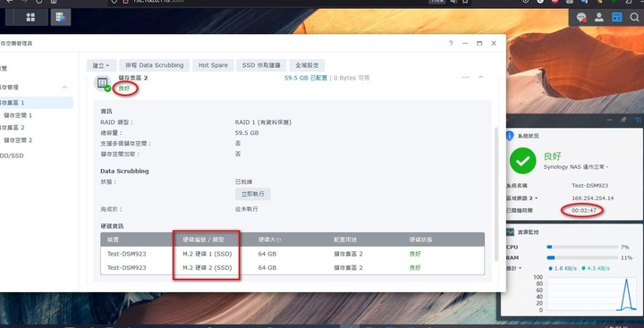This screenshot has width=644, height=328.
Task: Click the Storage Manager taskbar icon
Action: click(x=61, y=17)
